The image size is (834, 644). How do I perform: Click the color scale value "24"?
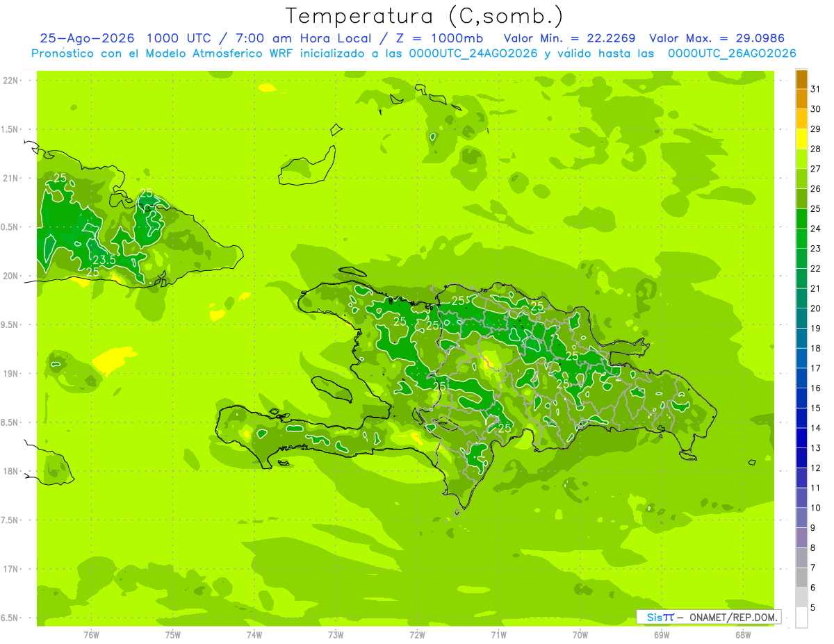(x=816, y=229)
